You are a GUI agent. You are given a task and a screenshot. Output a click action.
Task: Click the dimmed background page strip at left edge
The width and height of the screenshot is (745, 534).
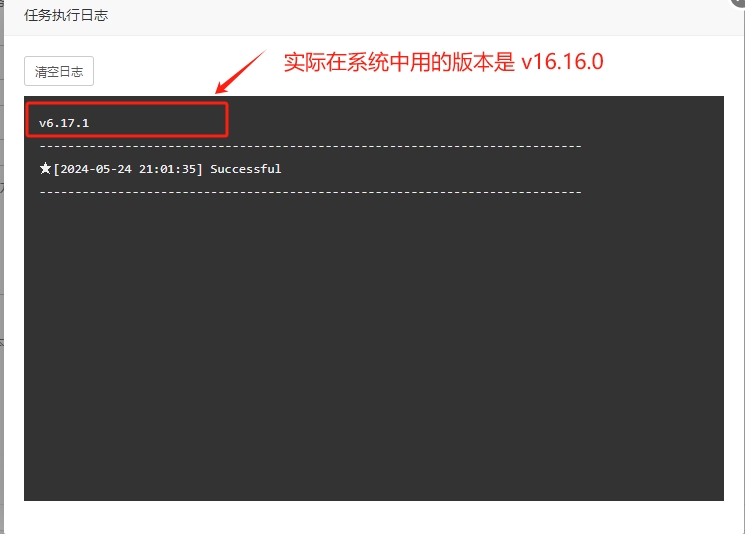(2, 266)
